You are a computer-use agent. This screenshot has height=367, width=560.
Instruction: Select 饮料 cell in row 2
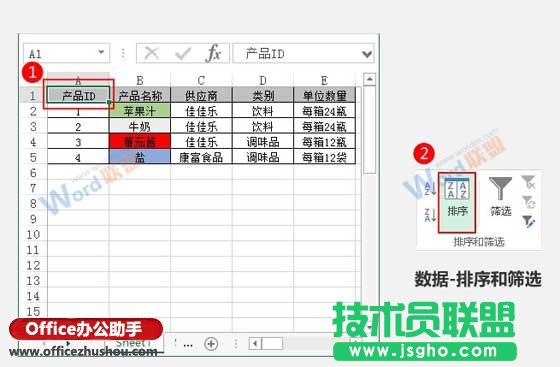[x=263, y=111]
